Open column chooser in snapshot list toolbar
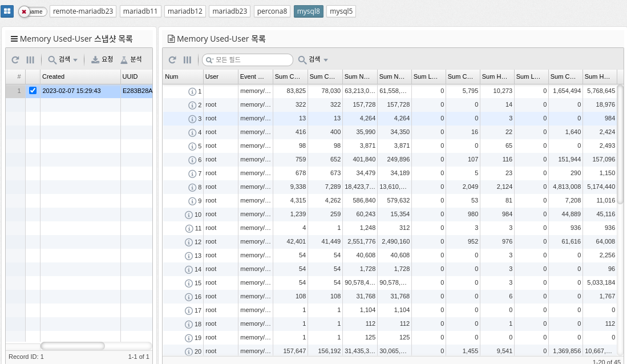 pyautogui.click(x=30, y=60)
